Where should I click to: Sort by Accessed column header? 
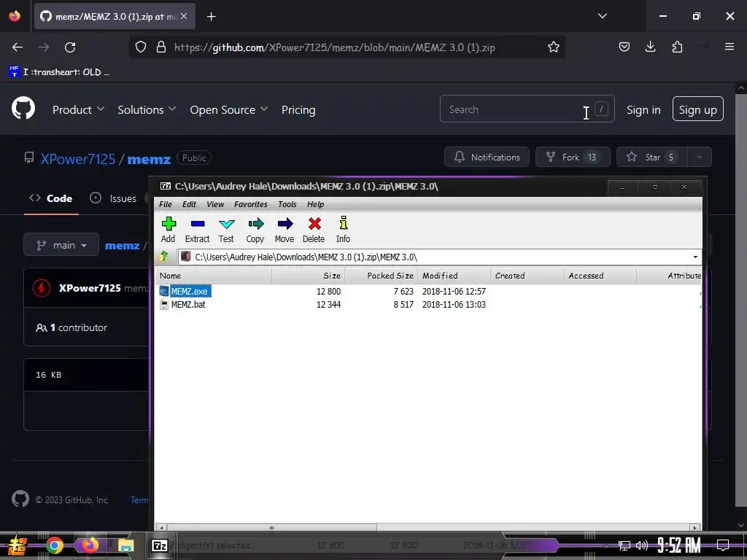pos(600,276)
